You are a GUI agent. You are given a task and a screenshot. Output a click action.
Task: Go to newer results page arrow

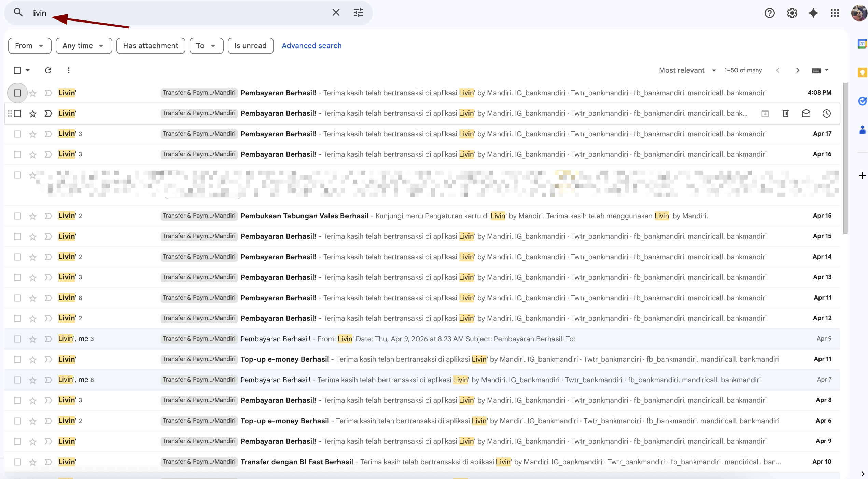[778, 70]
